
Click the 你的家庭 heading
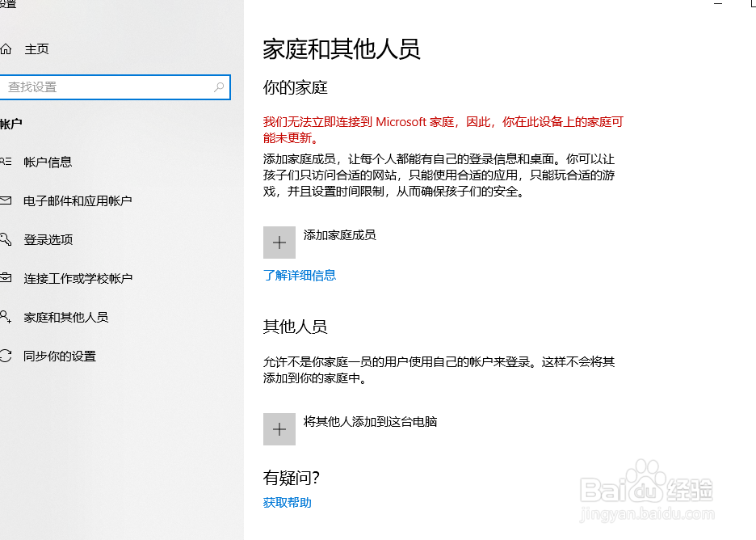click(295, 87)
